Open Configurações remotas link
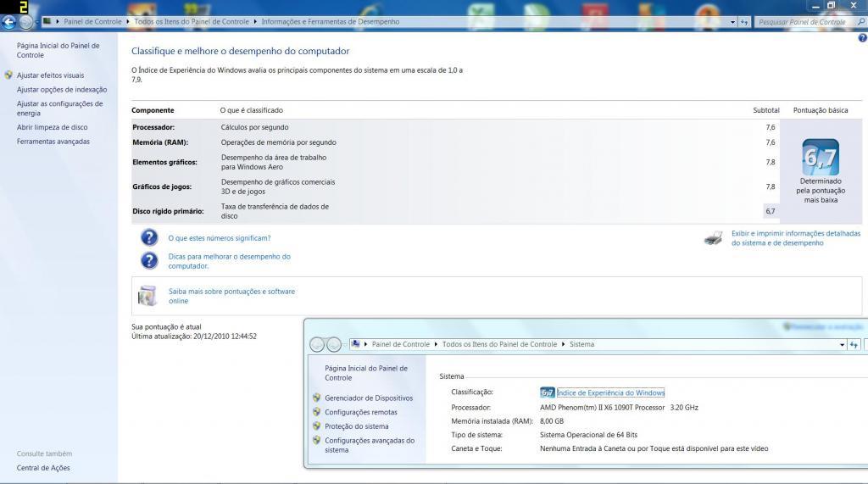Image resolution: width=868 pixels, height=484 pixels. [x=361, y=413]
